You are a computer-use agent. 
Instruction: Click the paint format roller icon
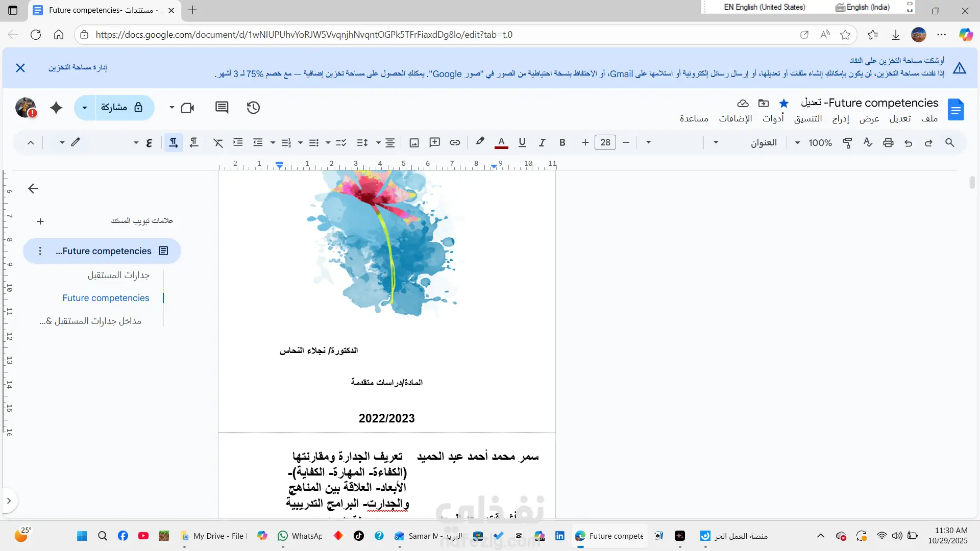[x=847, y=143]
